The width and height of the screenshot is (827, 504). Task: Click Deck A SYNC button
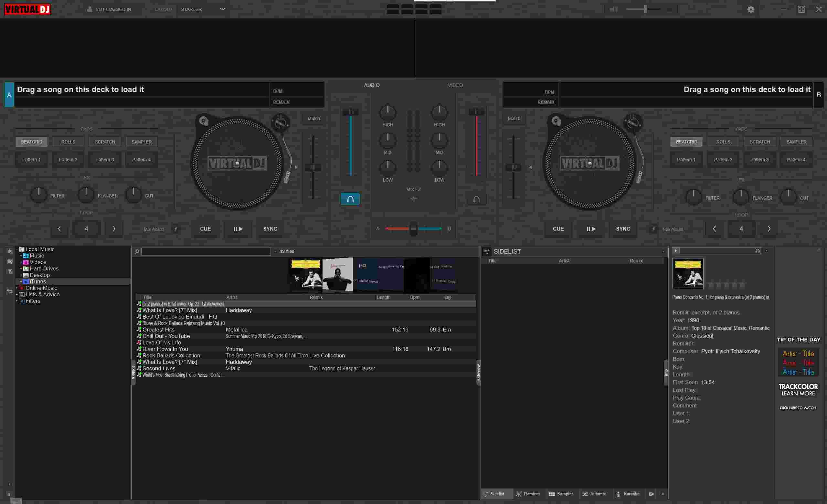(x=270, y=229)
